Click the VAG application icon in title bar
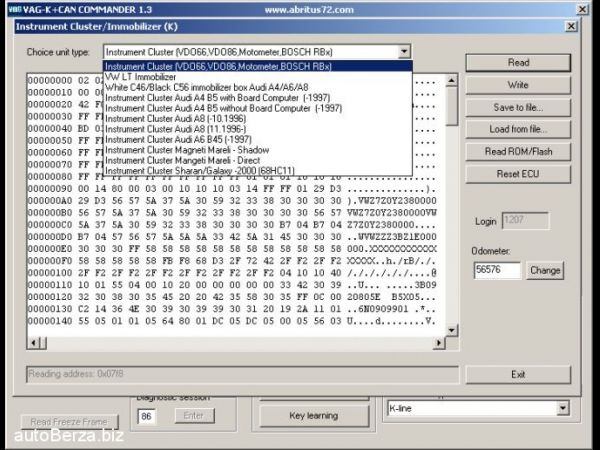 15,9
